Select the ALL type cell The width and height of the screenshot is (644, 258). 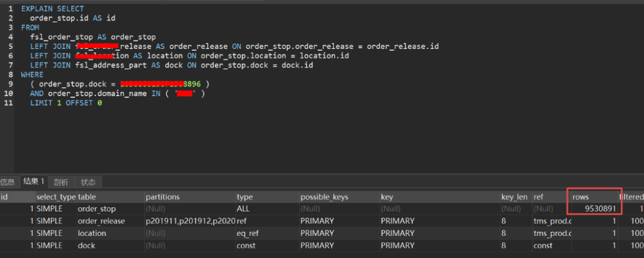click(x=267, y=208)
